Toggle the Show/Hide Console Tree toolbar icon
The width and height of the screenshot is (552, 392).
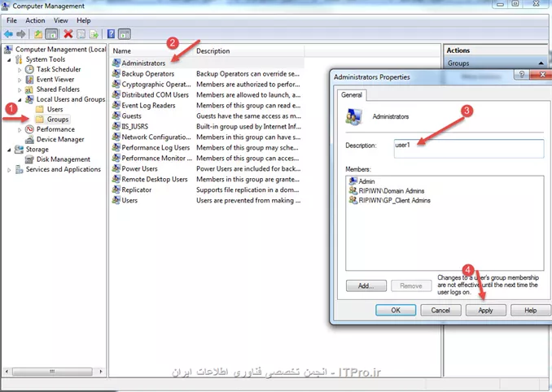(x=51, y=34)
